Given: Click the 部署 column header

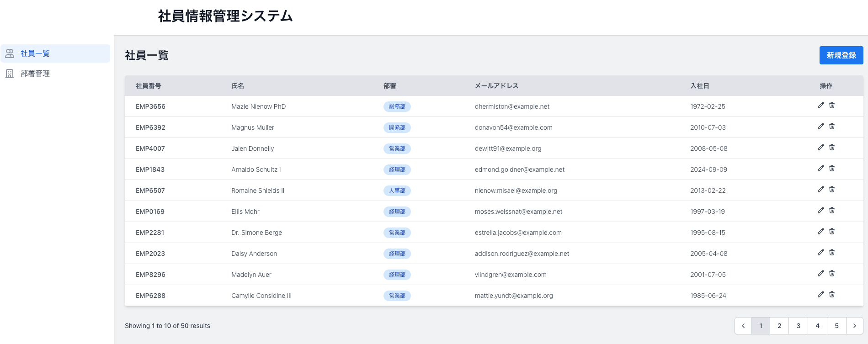Looking at the screenshot, I should (x=390, y=86).
